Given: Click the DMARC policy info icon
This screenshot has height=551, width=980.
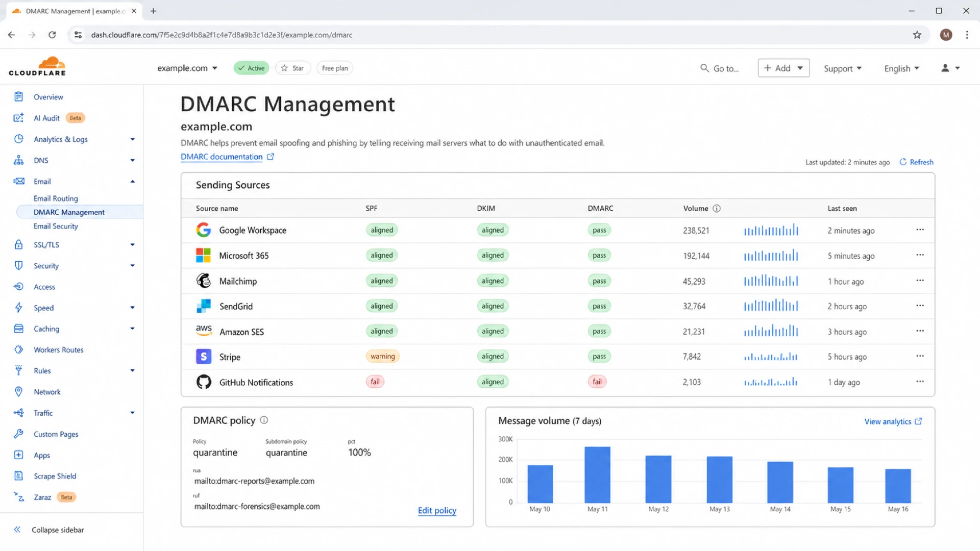Looking at the screenshot, I should pos(264,420).
